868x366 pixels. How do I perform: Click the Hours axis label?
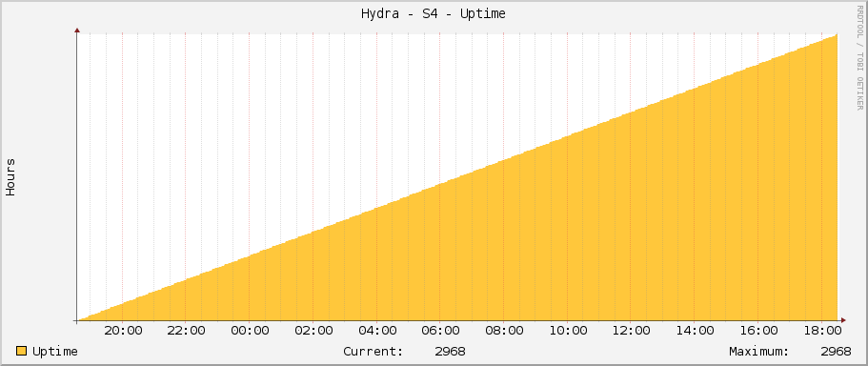[10, 177]
